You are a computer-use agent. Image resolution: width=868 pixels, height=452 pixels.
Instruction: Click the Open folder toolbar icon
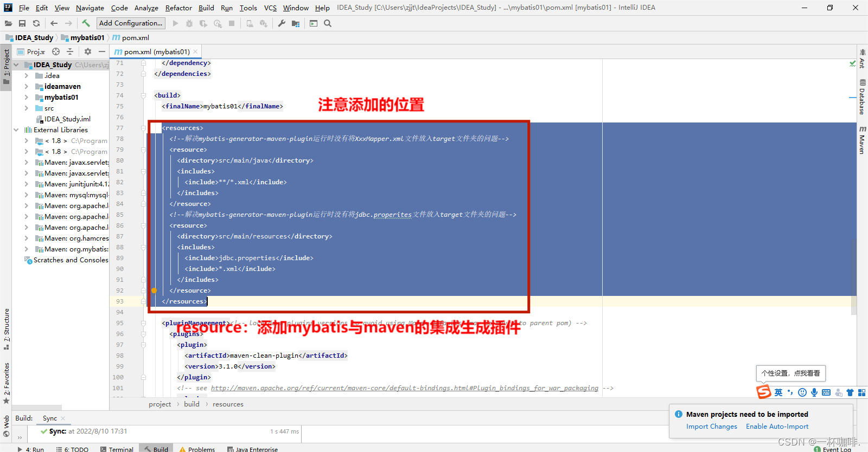pyautogui.click(x=8, y=23)
